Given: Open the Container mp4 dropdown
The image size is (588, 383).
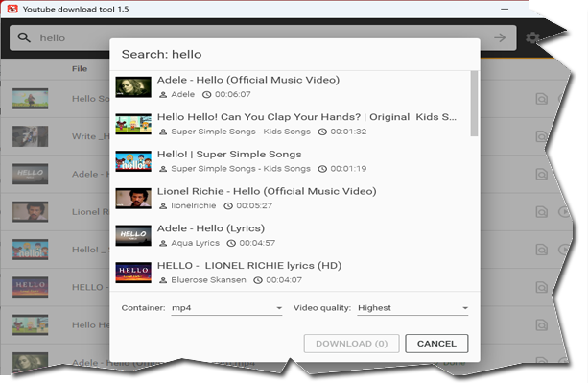Looking at the screenshot, I should tap(226, 308).
